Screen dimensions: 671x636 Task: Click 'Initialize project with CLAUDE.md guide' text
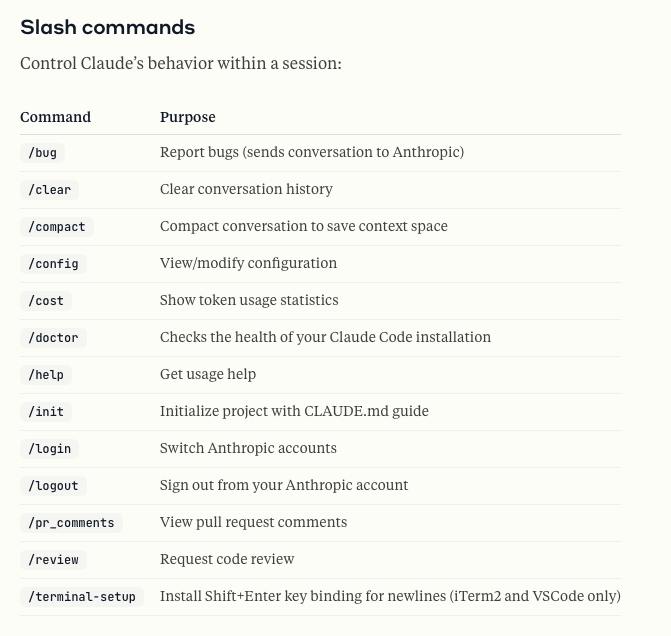coord(294,411)
